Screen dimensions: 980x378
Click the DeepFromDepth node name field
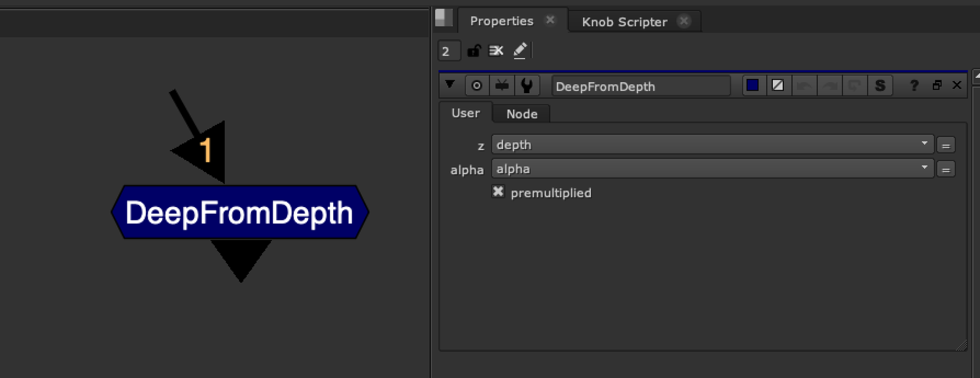(x=641, y=86)
